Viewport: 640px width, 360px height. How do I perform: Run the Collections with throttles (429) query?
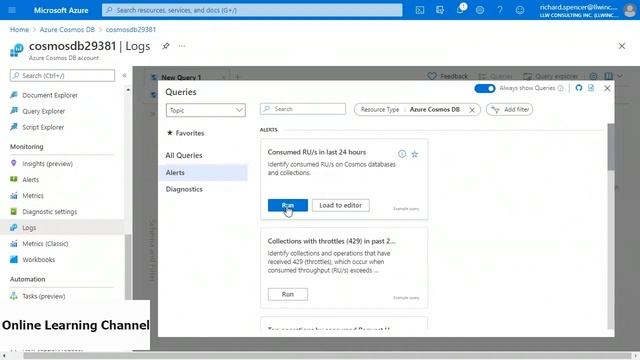point(288,294)
